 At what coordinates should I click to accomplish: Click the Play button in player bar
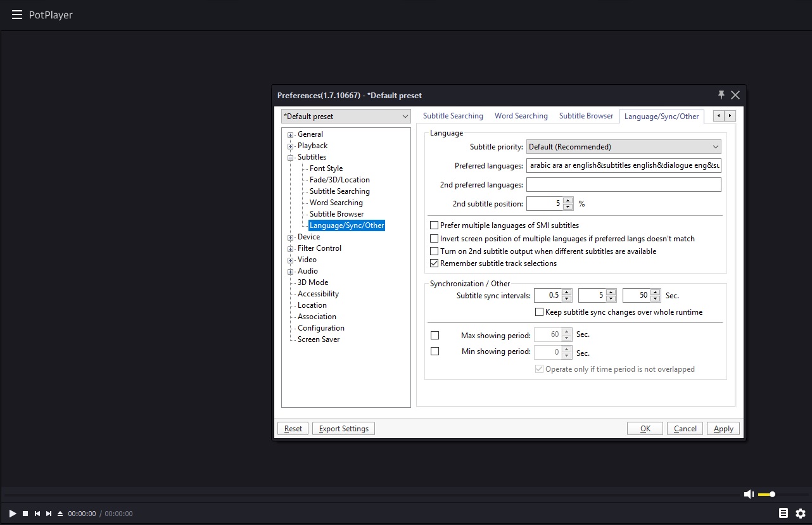[13, 514]
